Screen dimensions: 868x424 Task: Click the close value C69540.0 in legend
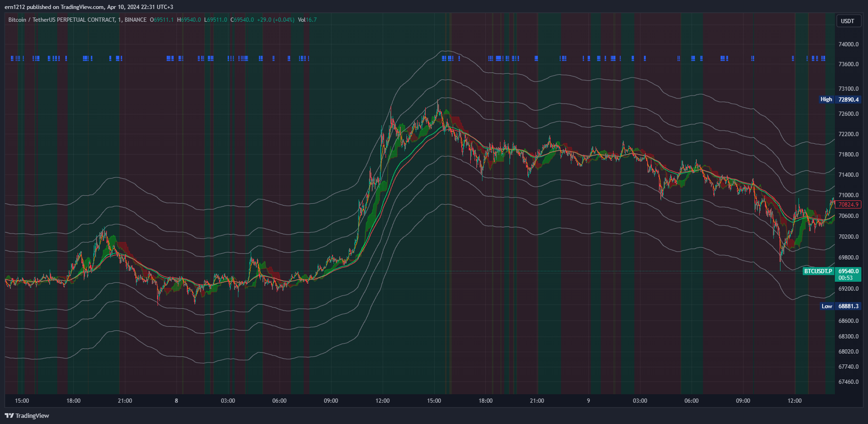242,20
